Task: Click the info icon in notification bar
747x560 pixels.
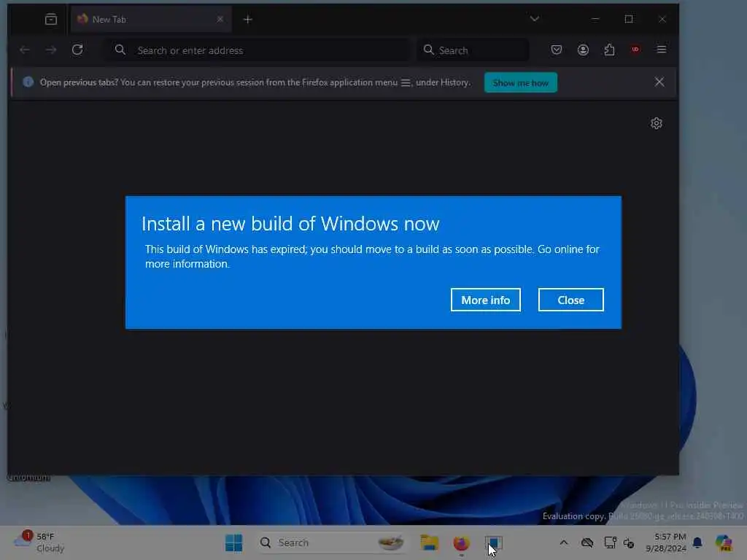Action: pos(28,82)
